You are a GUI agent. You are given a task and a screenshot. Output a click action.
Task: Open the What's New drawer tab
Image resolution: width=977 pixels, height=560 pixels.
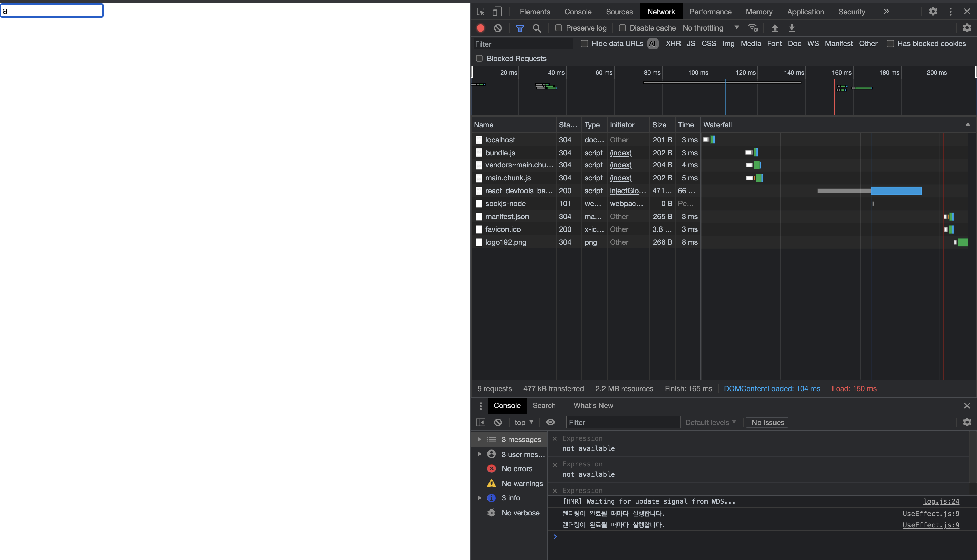click(x=593, y=406)
